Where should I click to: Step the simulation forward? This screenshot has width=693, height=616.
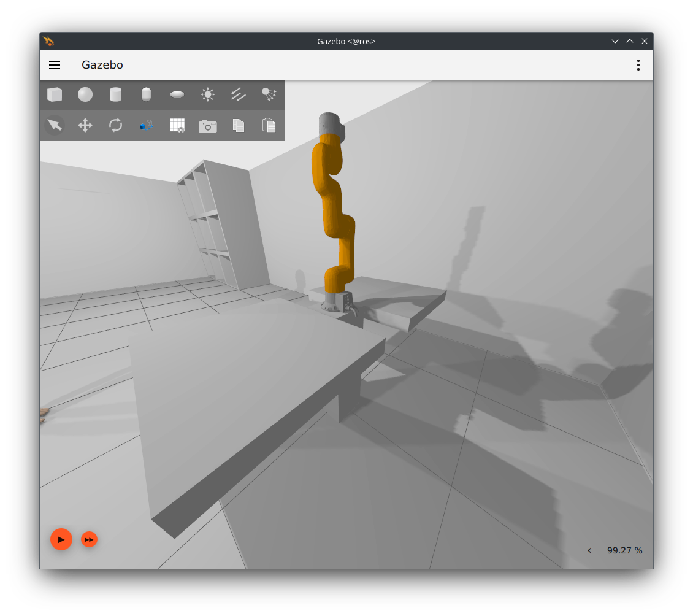pos(90,539)
